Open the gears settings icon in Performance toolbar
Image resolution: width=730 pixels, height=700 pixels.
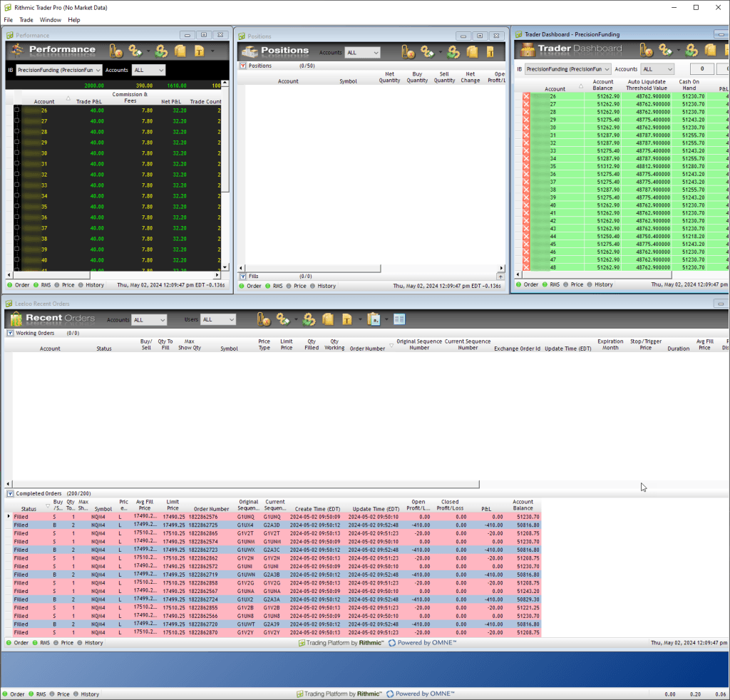162,51
